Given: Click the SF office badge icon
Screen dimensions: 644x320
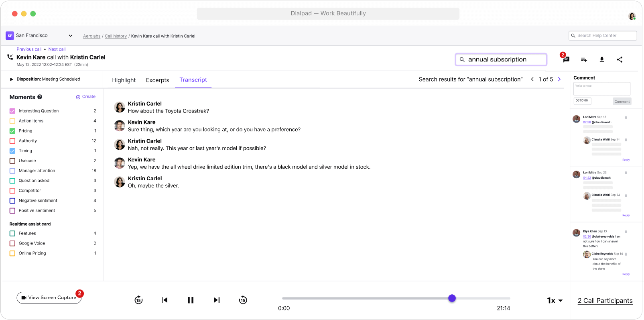Looking at the screenshot, I should pos(10,36).
